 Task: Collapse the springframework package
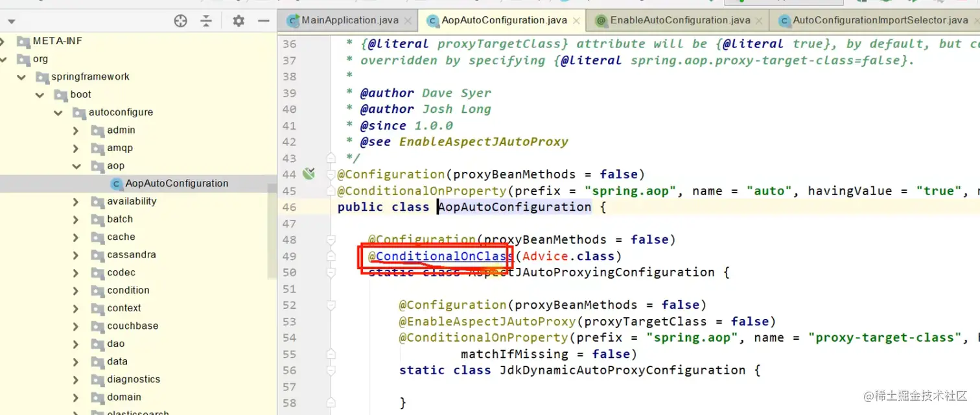pyautogui.click(x=22, y=77)
